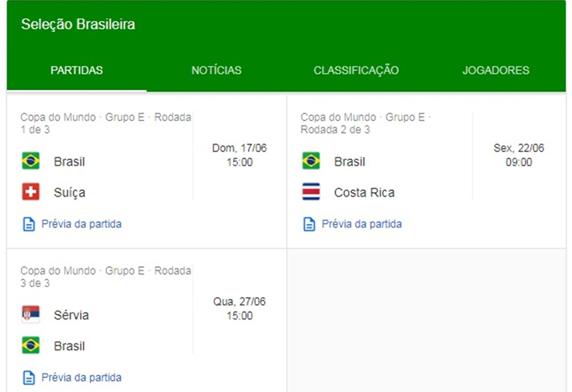Click the document icon under Brasil vs Costa Rica
This screenshot has height=392, width=572.
tap(309, 225)
